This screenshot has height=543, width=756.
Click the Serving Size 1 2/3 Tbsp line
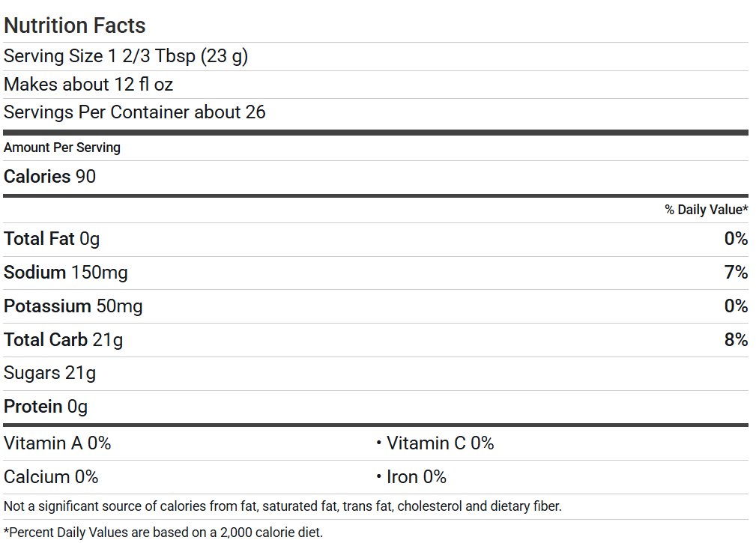click(126, 56)
